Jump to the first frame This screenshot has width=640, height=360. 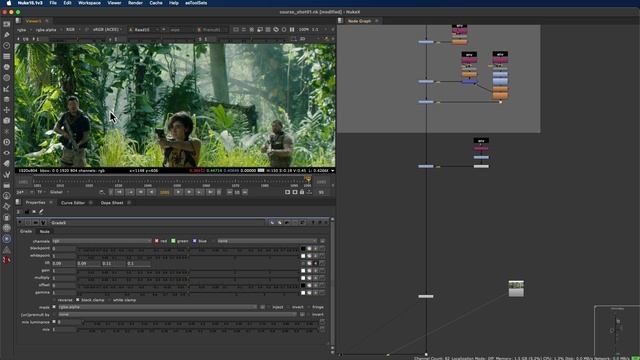[119, 192]
